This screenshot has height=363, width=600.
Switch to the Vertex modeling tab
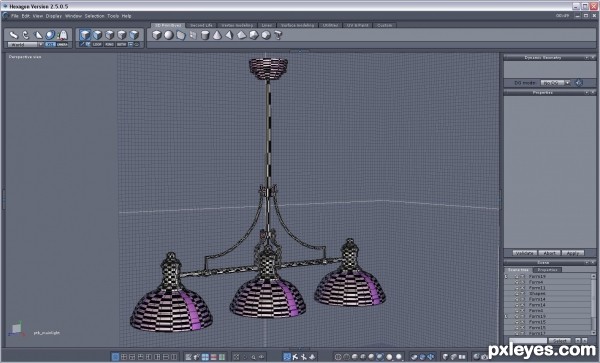click(x=237, y=25)
